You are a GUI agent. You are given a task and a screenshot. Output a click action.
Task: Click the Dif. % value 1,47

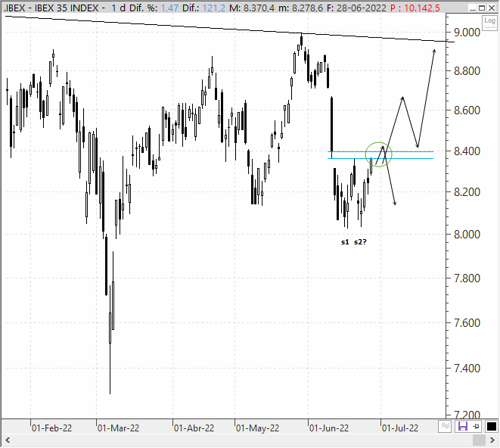click(x=169, y=8)
